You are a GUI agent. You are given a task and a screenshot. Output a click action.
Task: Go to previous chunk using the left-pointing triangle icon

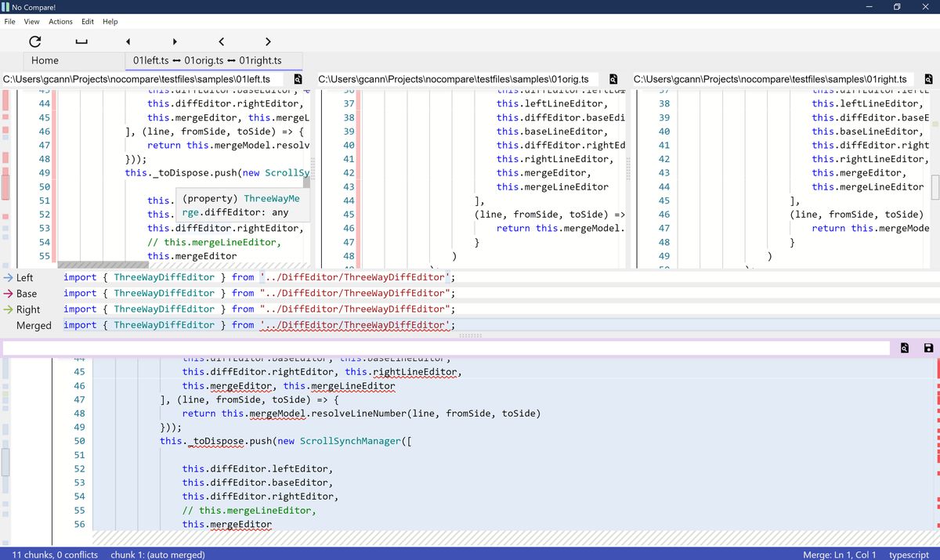[x=128, y=42]
